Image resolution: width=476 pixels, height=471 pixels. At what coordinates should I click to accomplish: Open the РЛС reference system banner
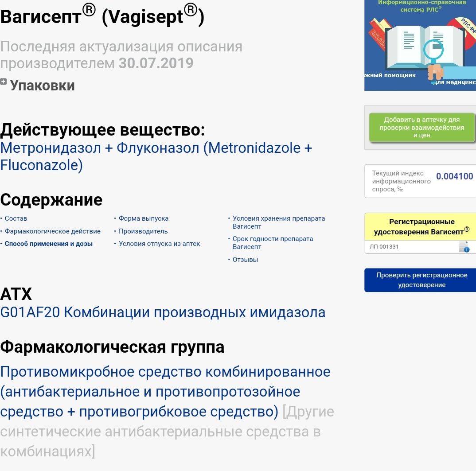click(420, 45)
